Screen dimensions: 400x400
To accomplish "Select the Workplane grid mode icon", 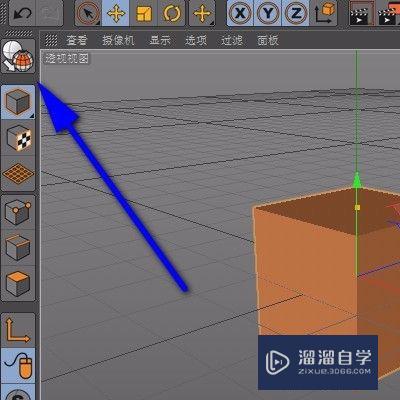I will (18, 174).
